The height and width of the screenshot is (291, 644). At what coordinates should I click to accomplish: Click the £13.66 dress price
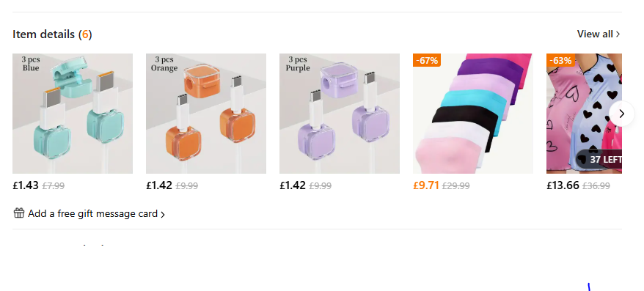(x=563, y=185)
